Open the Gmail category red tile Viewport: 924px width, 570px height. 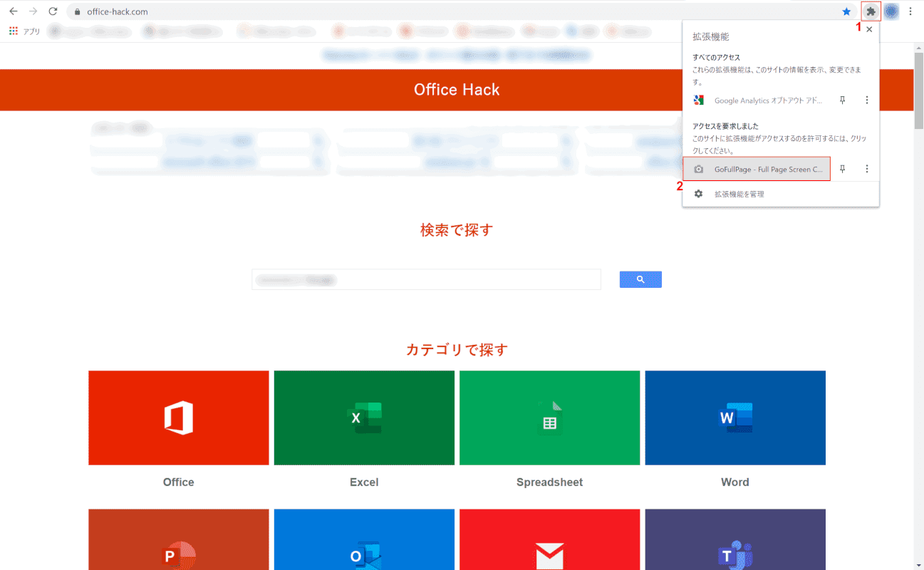(x=549, y=539)
